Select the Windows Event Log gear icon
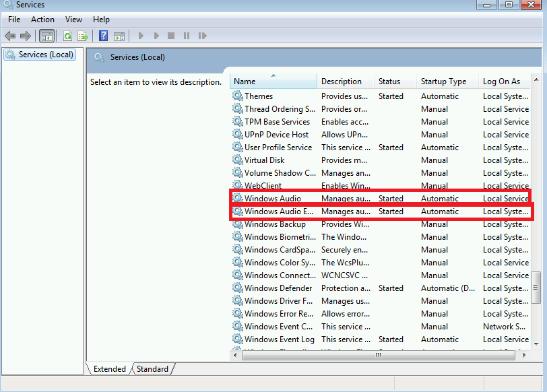 [238, 339]
